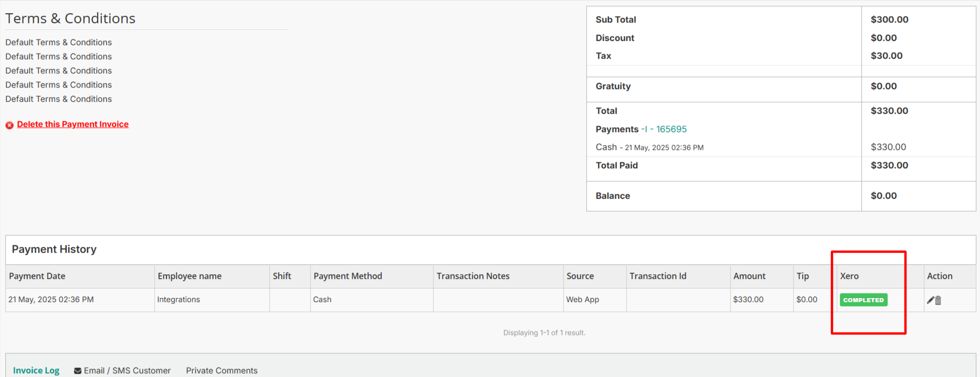Click the red X icon beside Delete link

coord(9,125)
